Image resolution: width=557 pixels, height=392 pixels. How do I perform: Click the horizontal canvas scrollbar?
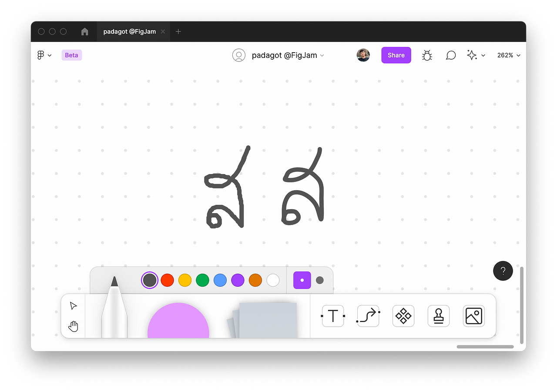coord(485,347)
